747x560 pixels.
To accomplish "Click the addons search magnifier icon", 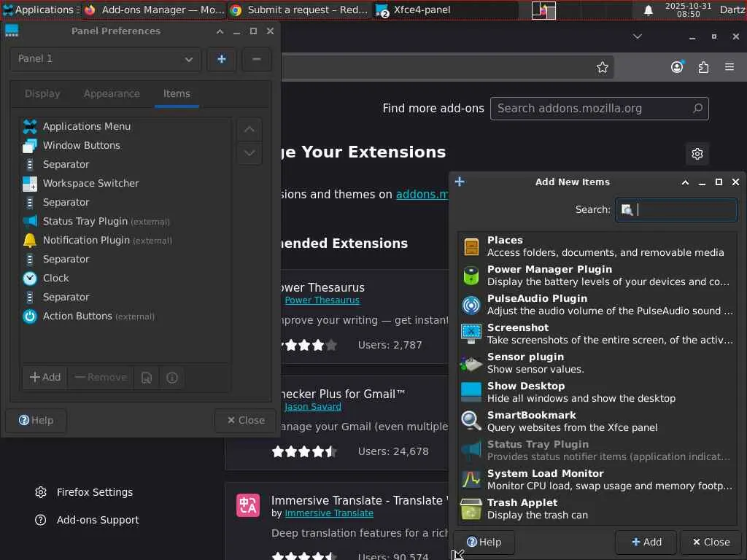I will point(697,109).
